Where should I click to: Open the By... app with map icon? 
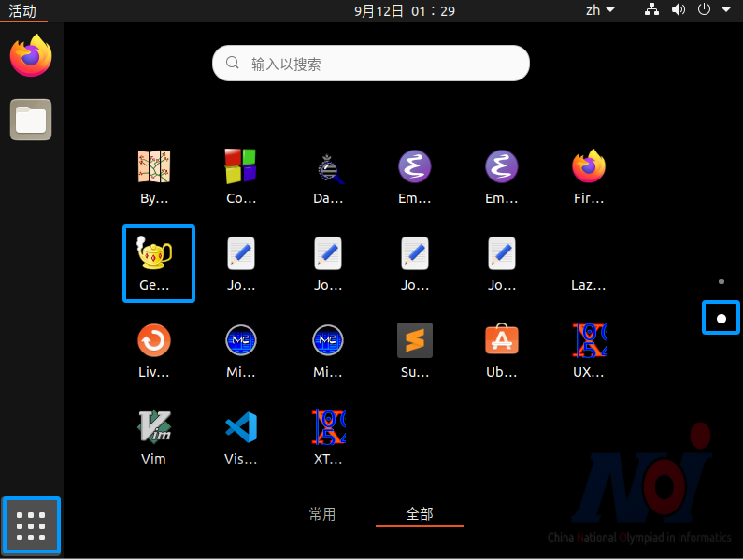click(154, 176)
